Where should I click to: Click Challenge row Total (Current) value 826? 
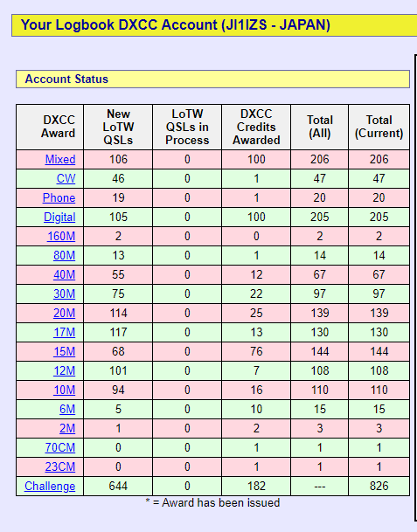[x=379, y=487]
